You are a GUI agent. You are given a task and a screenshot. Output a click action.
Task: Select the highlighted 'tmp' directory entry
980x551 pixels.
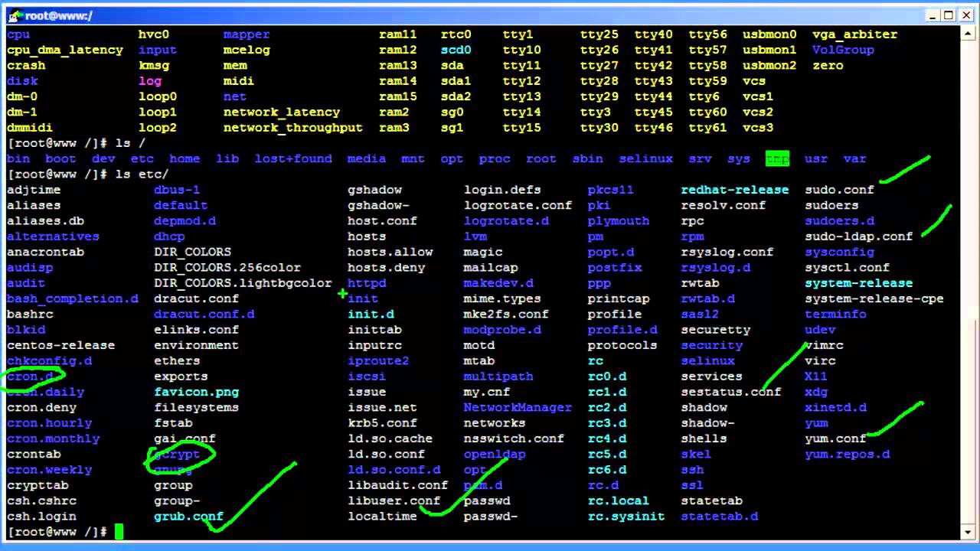tap(777, 158)
